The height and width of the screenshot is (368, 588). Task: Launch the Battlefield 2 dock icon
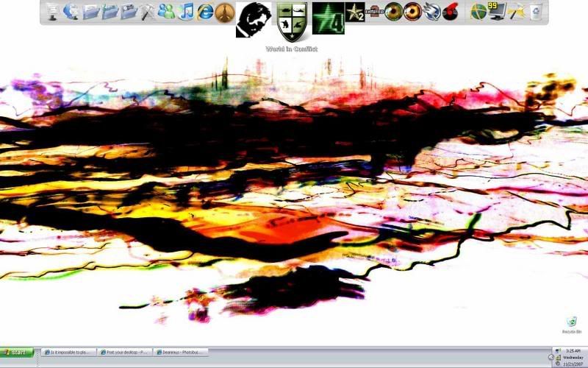pyautogui.click(x=374, y=12)
